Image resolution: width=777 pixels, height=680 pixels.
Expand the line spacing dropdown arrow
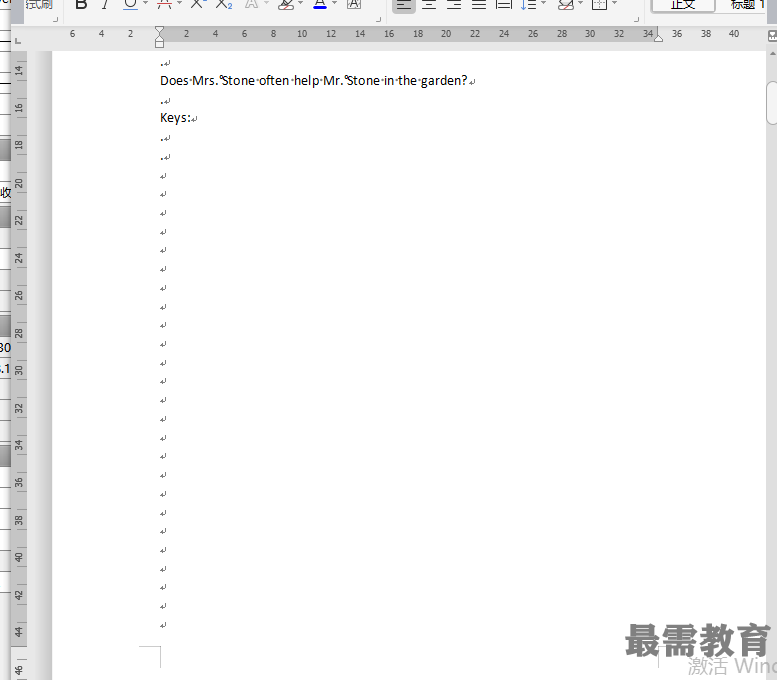click(x=544, y=3)
